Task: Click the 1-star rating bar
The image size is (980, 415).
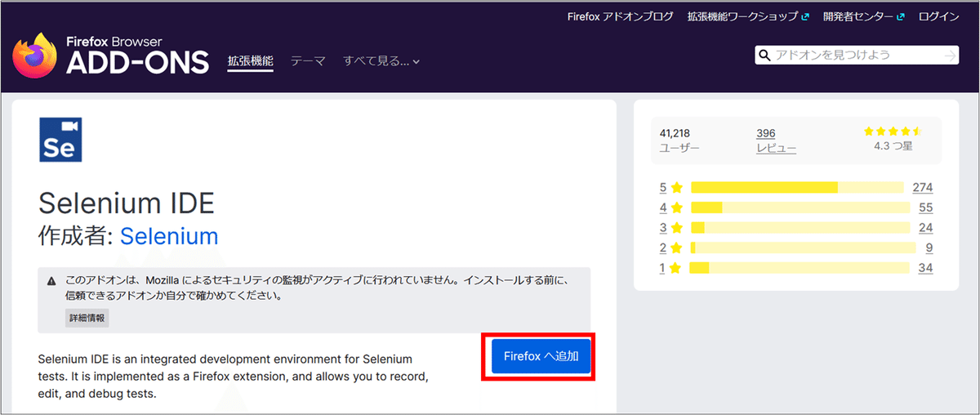Action: [800, 268]
